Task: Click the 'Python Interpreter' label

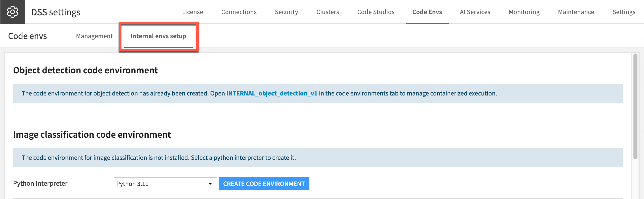Action: pos(40,183)
